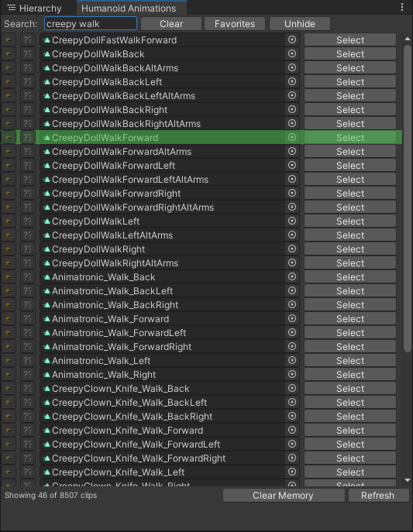Click Select for CreepyDollWalkForwardLeftAltArms
This screenshot has width=413, height=532.
[x=350, y=180]
